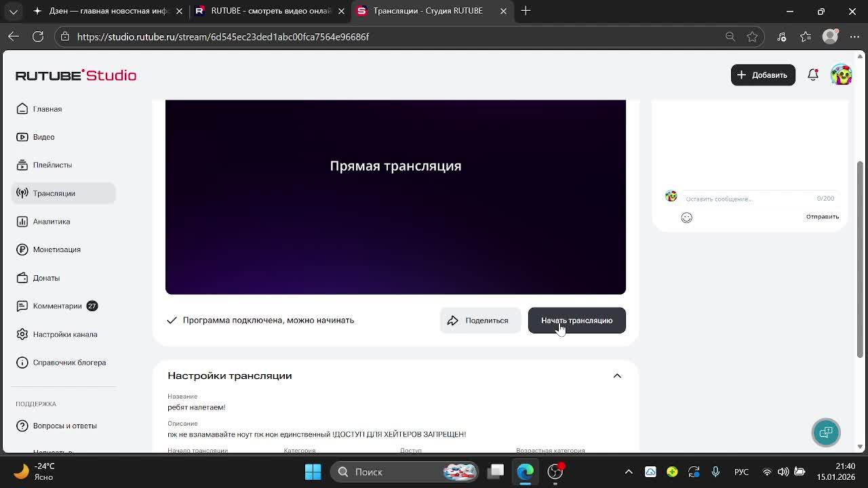Click Программа подключена status text
Image resolution: width=868 pixels, height=488 pixels.
tap(269, 321)
